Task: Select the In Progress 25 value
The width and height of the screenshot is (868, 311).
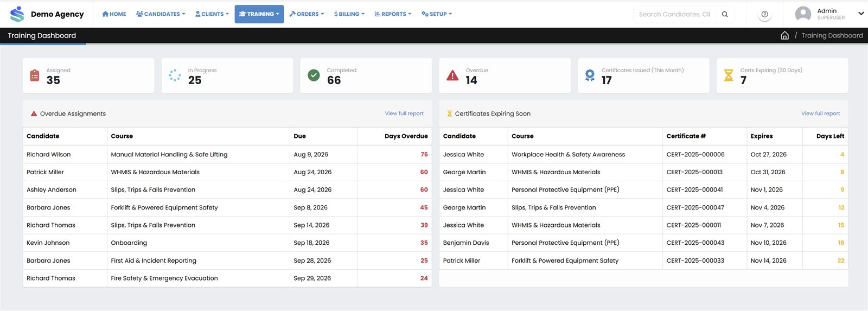Action: [x=195, y=80]
